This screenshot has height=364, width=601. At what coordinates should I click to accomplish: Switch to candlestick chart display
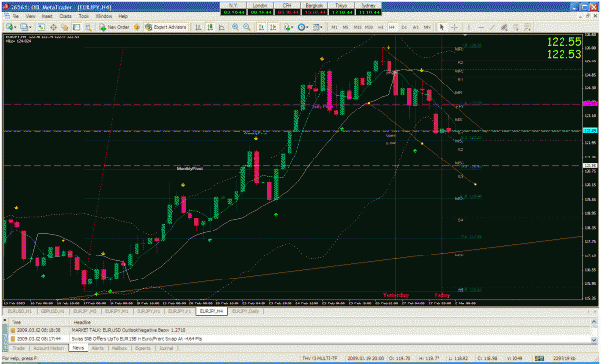210,27
